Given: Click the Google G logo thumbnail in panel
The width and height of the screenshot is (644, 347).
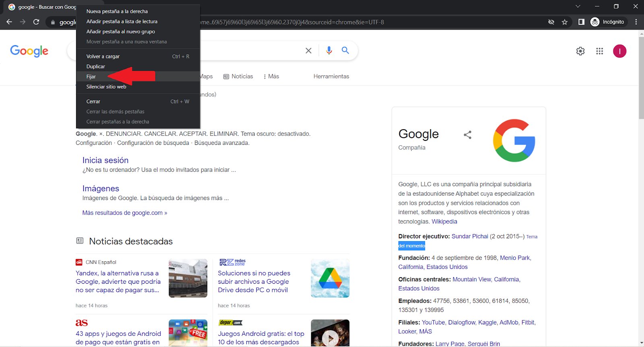Looking at the screenshot, I should 514,140.
